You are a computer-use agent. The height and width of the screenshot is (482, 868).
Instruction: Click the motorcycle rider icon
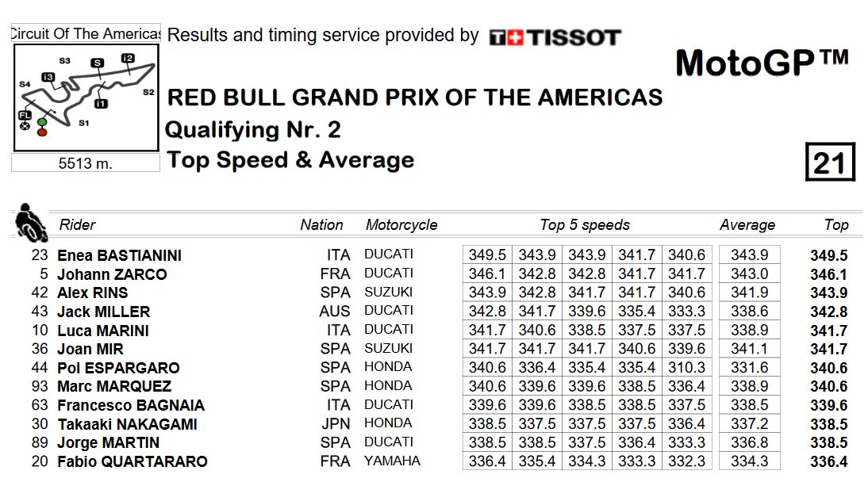tap(30, 223)
